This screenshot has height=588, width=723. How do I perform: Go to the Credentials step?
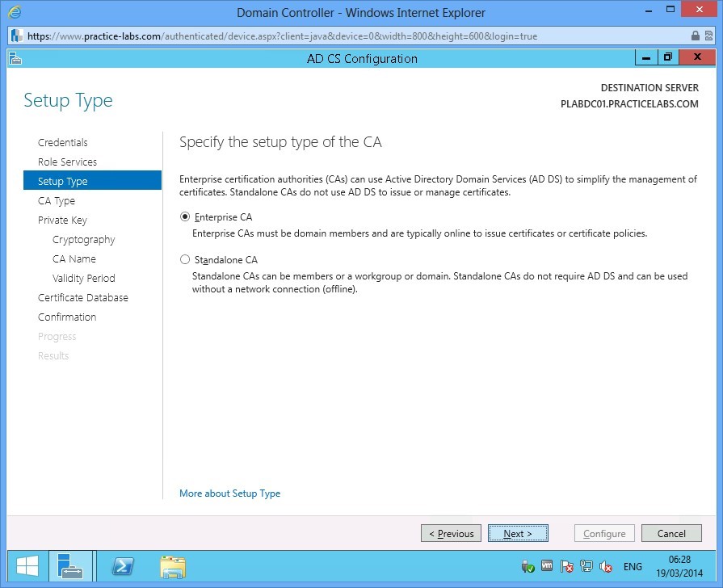click(x=63, y=142)
